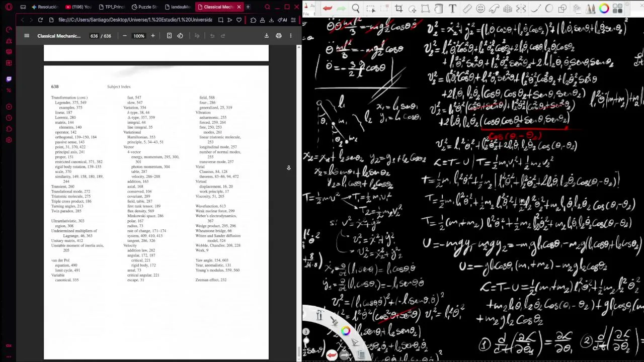Click the PDF page number field 636
The height and width of the screenshot is (362, 644).
pos(94,36)
